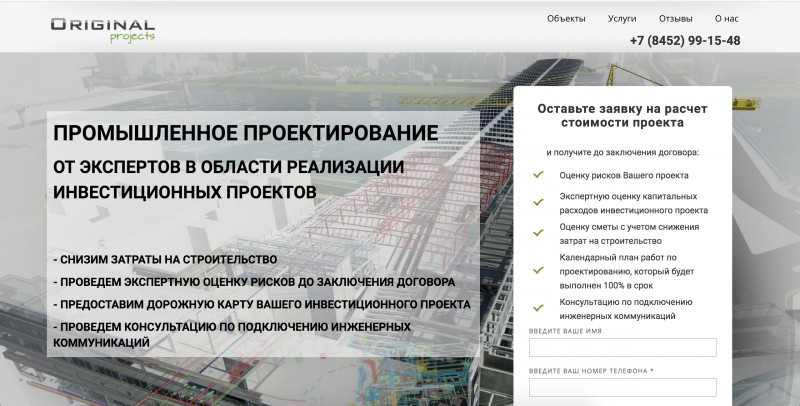Click the text и получите до заключения договора
Viewport: 800px width, 406px height.
(x=622, y=153)
